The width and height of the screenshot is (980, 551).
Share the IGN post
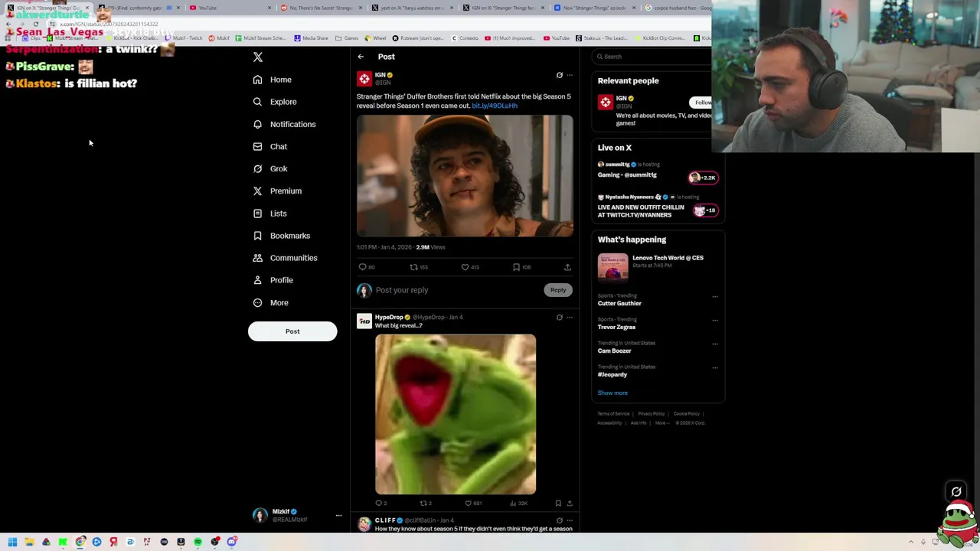click(x=567, y=267)
